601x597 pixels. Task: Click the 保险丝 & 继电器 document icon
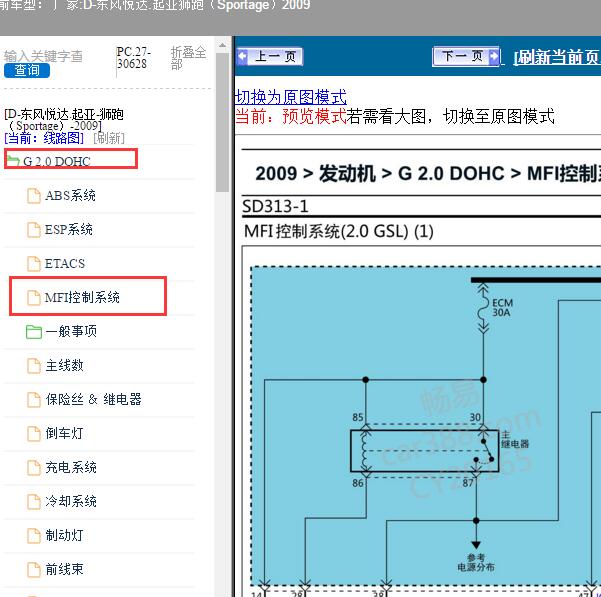[34, 400]
